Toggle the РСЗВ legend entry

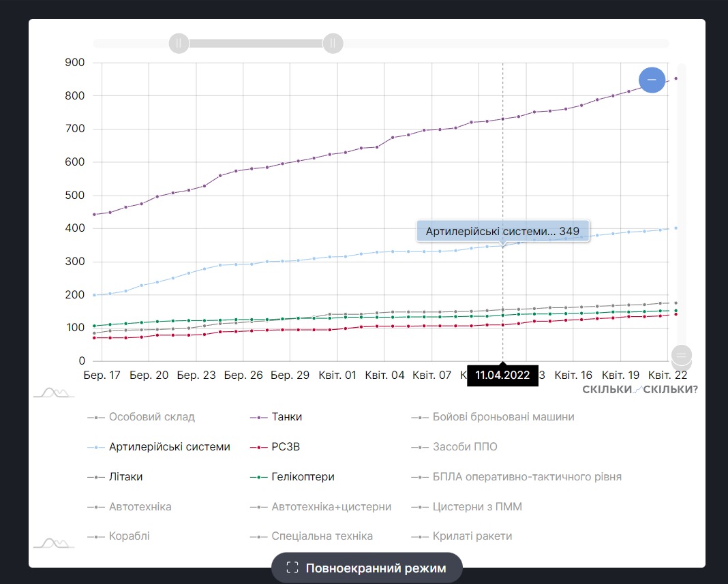(286, 447)
